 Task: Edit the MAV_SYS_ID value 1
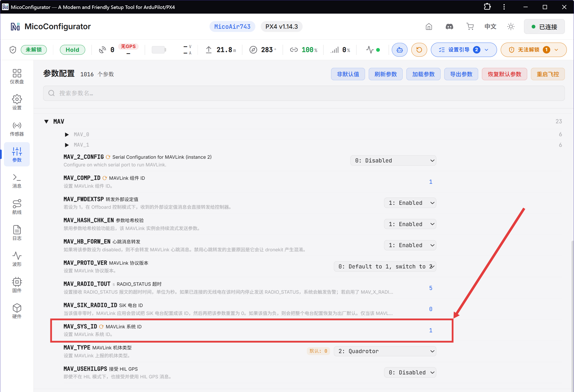[x=431, y=330]
